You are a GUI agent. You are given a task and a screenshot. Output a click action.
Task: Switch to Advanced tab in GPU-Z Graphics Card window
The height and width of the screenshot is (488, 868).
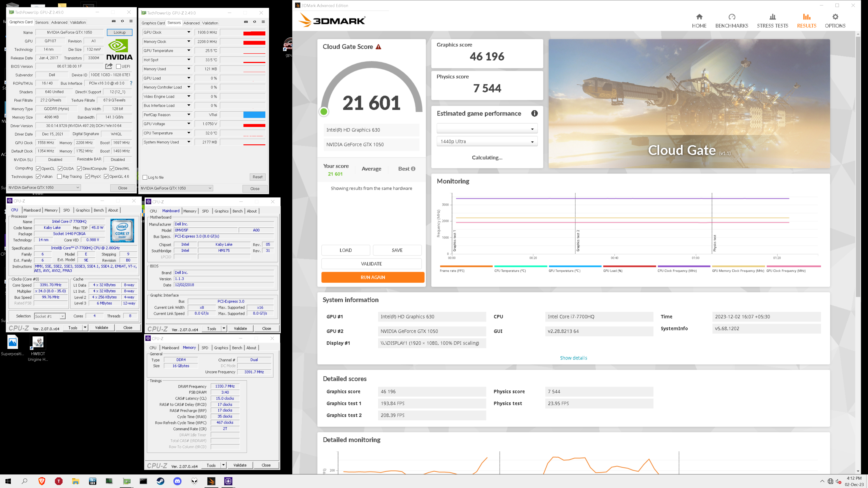59,22
